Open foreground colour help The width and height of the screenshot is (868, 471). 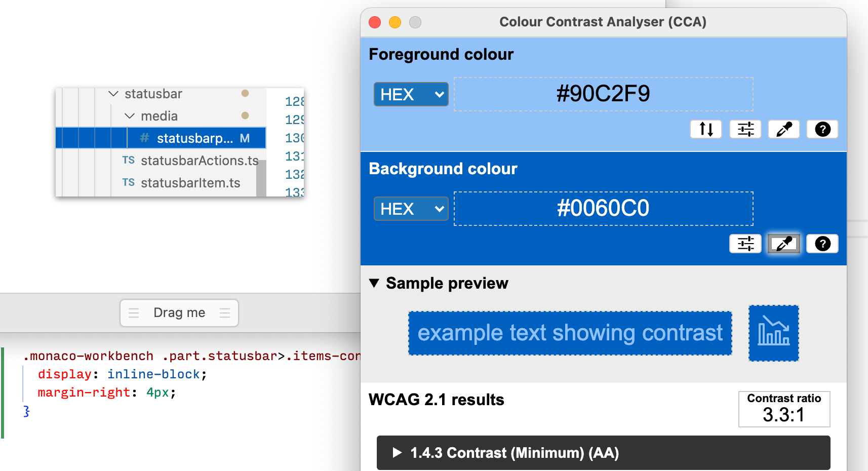[822, 129]
